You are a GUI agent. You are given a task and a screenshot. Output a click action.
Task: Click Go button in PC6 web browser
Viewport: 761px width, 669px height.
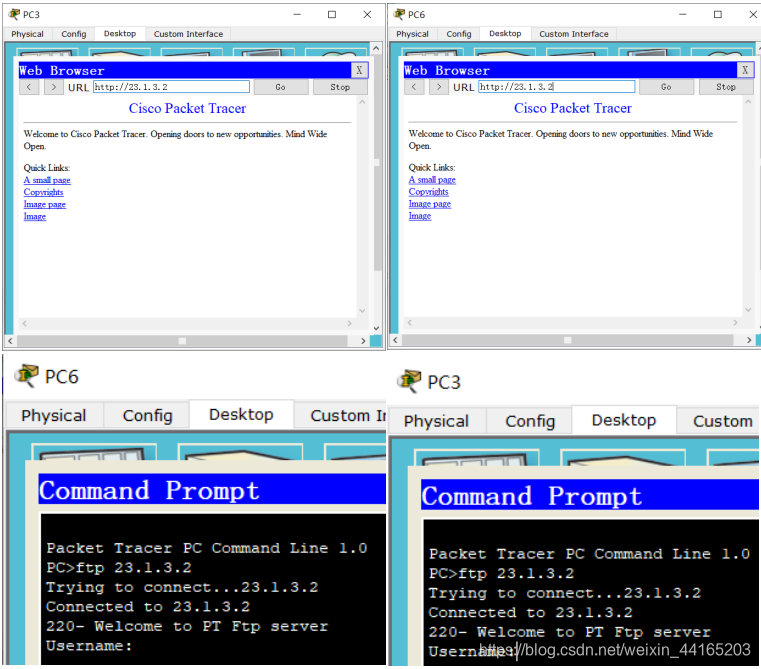click(666, 87)
